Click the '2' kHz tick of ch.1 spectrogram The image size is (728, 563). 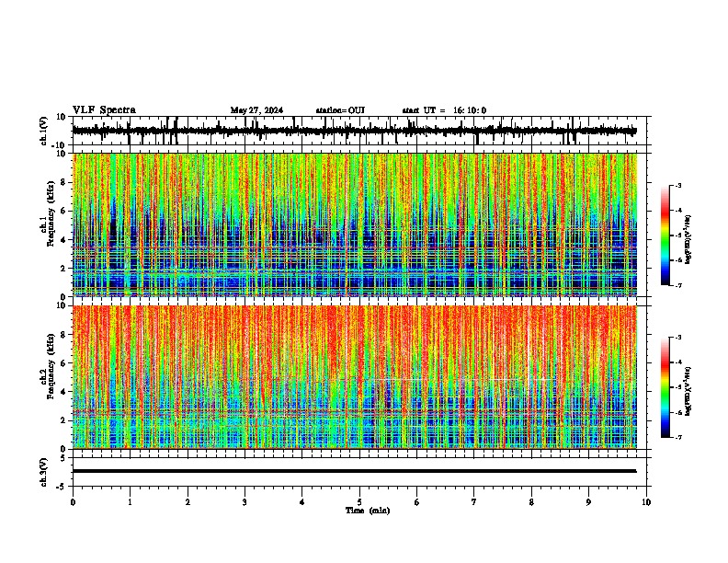click(x=63, y=268)
